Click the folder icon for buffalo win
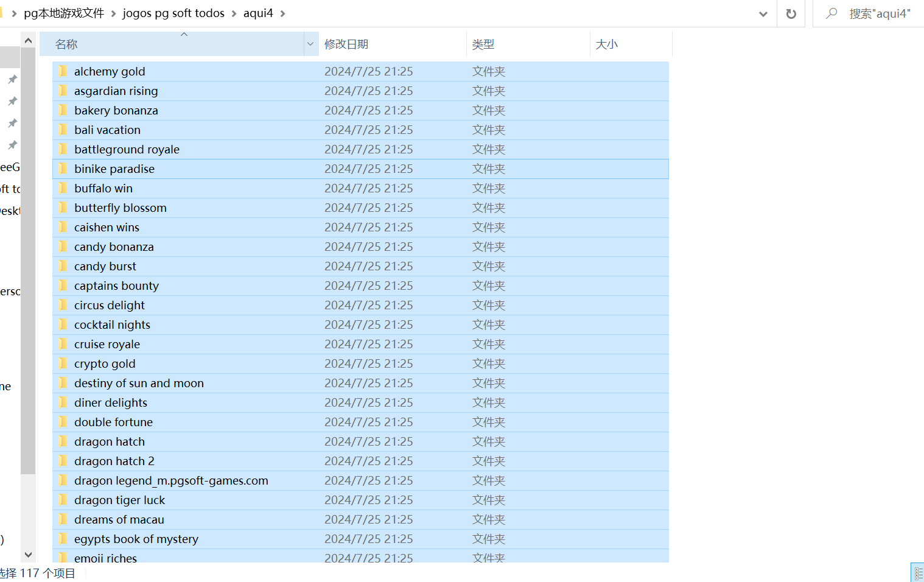The width and height of the screenshot is (924, 582). tap(63, 188)
